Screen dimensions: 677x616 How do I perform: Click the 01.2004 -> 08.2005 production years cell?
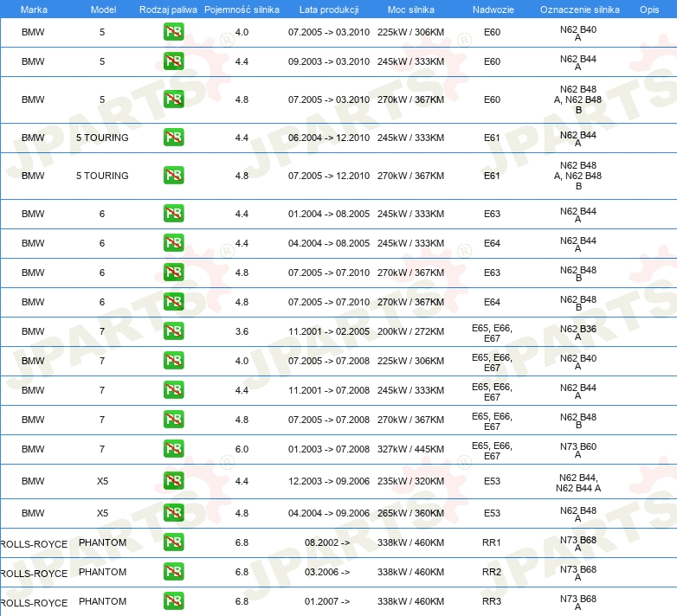(329, 214)
